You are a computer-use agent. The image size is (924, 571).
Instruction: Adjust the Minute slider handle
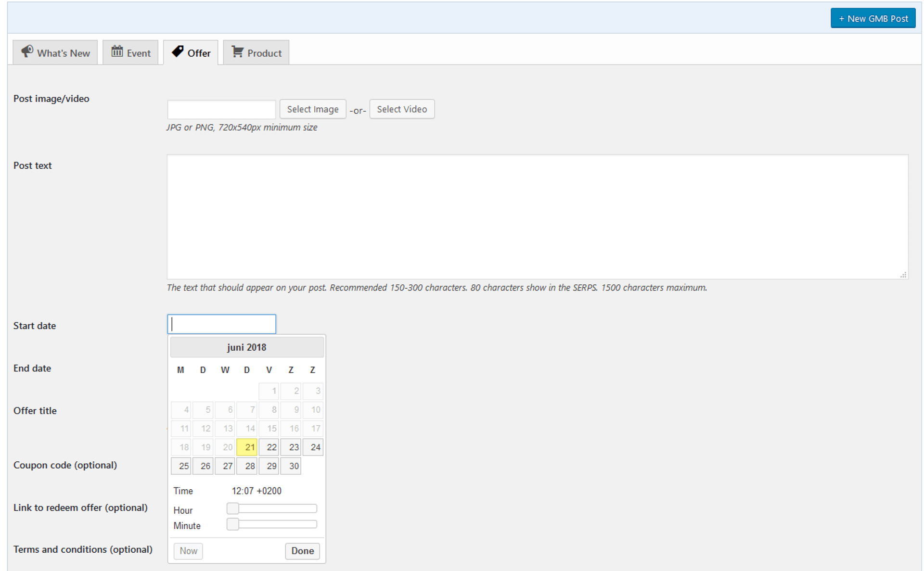(x=233, y=524)
